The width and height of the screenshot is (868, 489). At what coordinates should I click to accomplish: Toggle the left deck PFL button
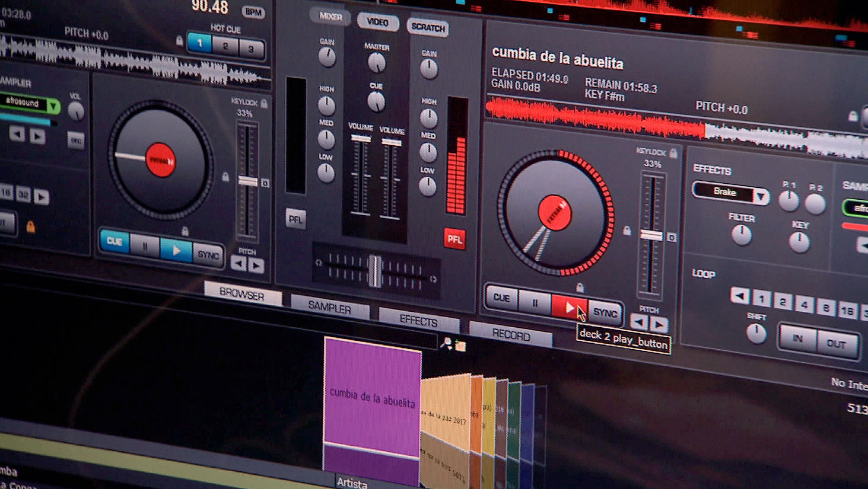[x=295, y=219]
